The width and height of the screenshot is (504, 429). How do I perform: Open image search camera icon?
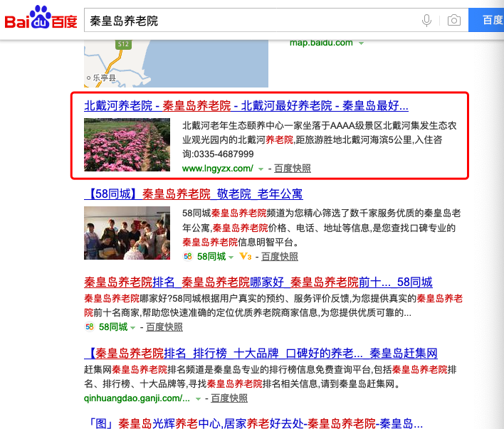[454, 20]
